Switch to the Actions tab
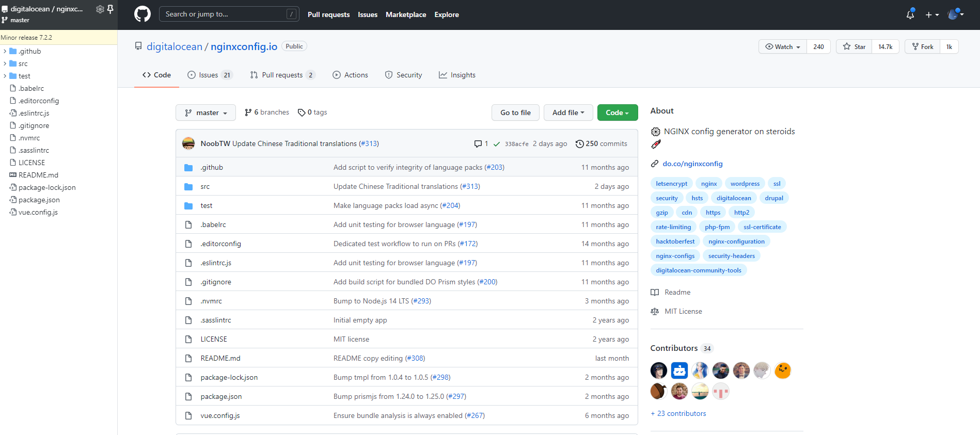Screen dimensions: 980x435 350,75
